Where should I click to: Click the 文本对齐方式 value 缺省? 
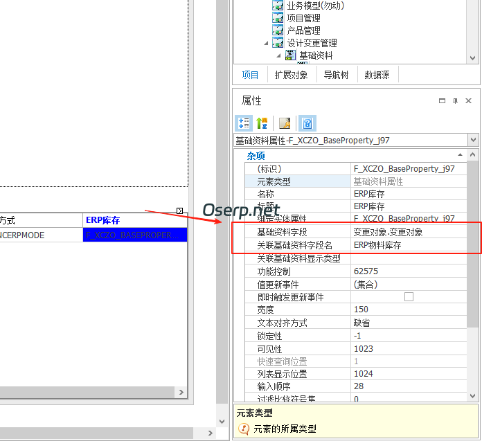(409, 323)
